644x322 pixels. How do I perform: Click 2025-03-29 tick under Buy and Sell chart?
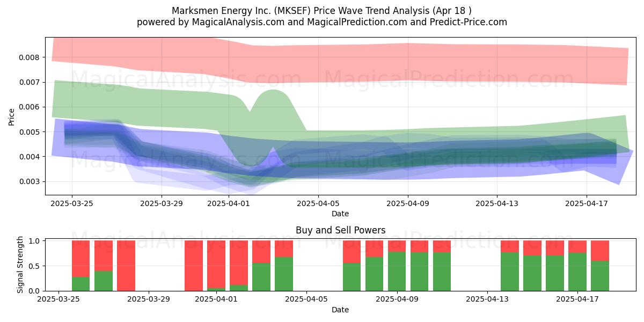click(x=148, y=299)
